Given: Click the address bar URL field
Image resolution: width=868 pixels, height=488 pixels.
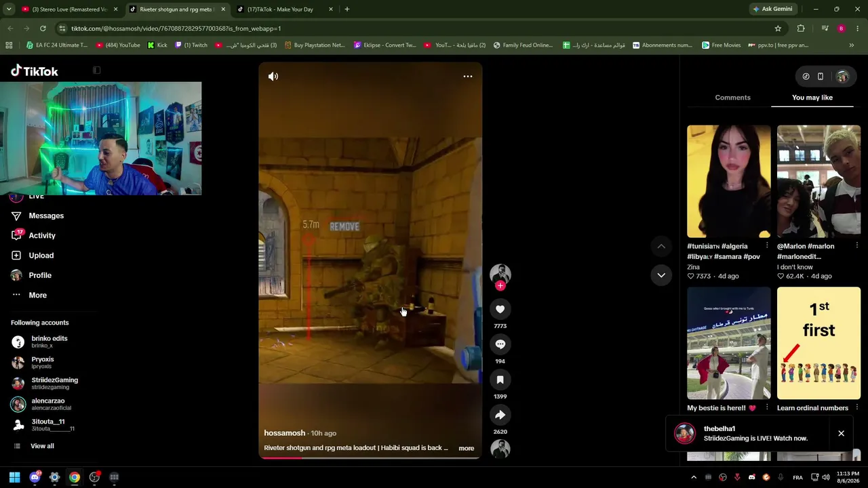Looking at the screenshot, I should 407,28.
